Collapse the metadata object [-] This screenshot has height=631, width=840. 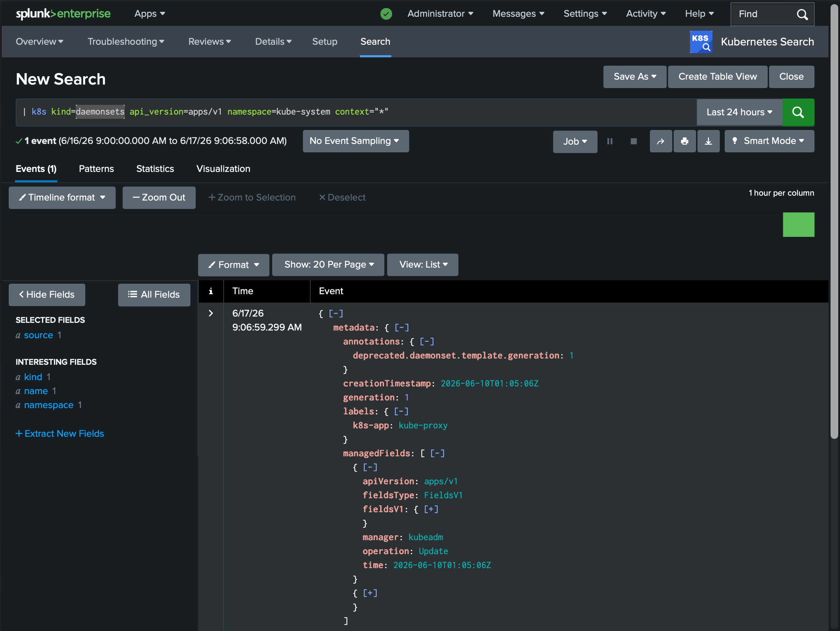[402, 328]
